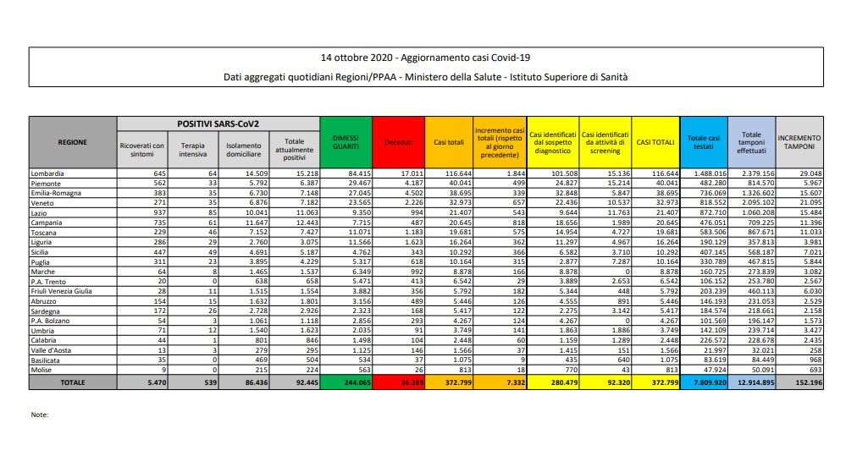Click the P.A. Trento row label
Image resolution: width=868 pixels, height=456 pixels.
(48, 282)
